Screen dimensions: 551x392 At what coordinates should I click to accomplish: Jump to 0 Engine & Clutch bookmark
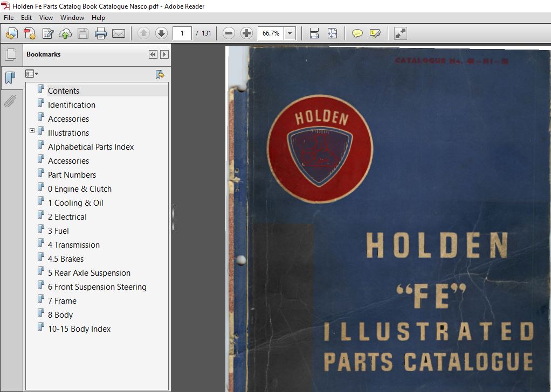click(80, 189)
